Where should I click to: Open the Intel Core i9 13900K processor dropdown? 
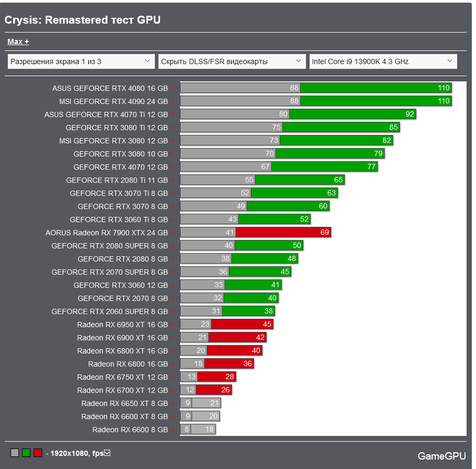(x=383, y=61)
